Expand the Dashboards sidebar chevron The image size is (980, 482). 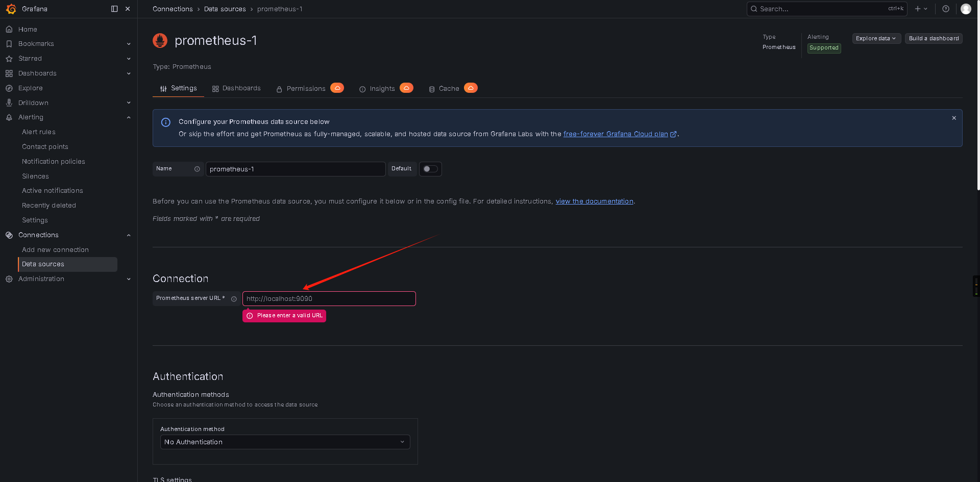tap(129, 73)
